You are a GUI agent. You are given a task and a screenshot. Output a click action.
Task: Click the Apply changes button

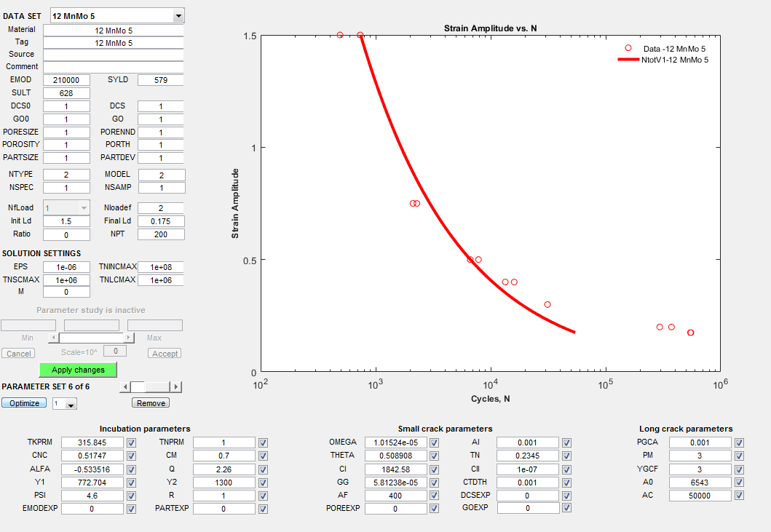pyautogui.click(x=78, y=370)
